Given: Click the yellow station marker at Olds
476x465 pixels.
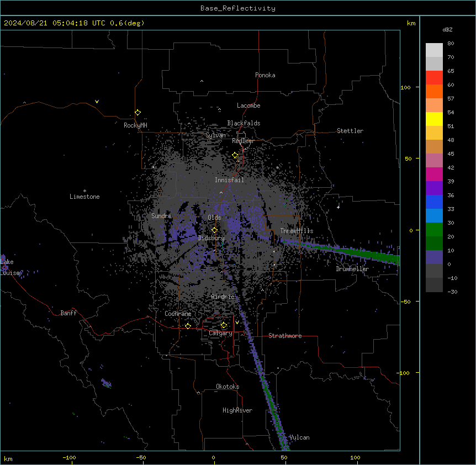Looking at the screenshot, I should [x=214, y=230].
